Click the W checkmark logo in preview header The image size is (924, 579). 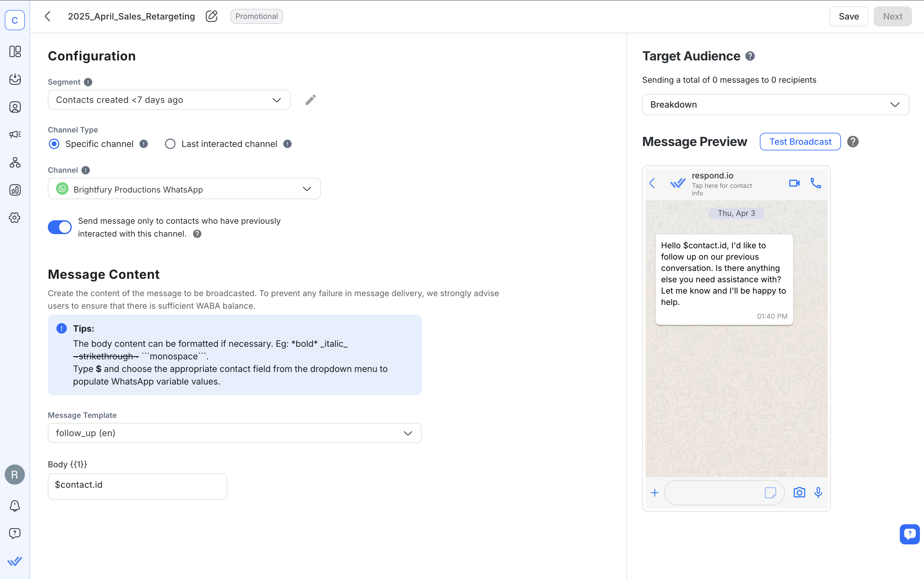pyautogui.click(x=678, y=183)
